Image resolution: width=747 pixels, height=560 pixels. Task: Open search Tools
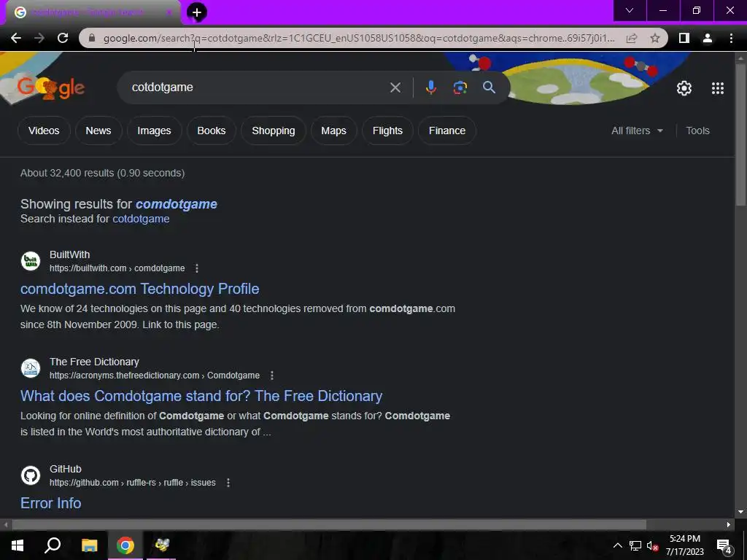(697, 131)
